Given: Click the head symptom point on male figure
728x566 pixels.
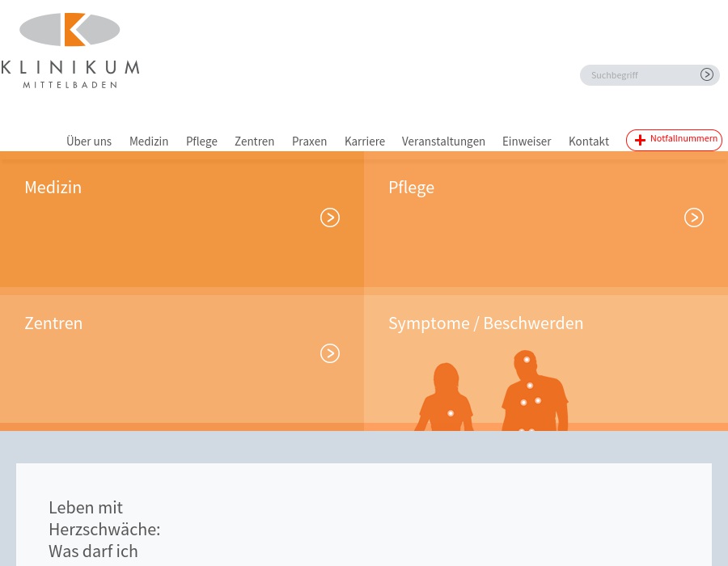Looking at the screenshot, I should (x=527, y=360).
